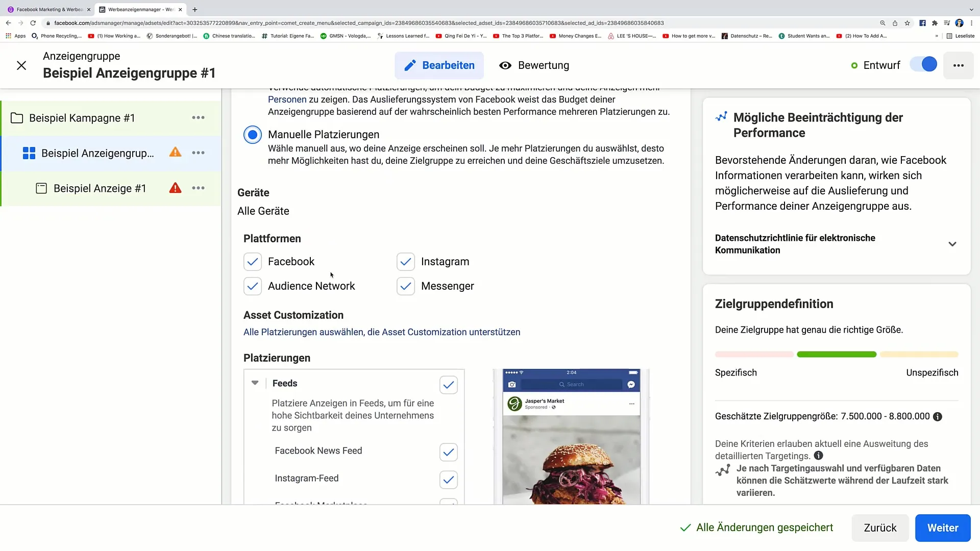Switch to the Bewertung tab
Screen dimensions: 980x551
point(534,65)
